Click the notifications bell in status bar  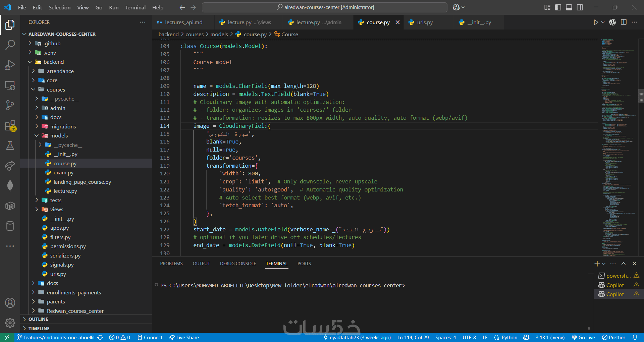point(635,338)
